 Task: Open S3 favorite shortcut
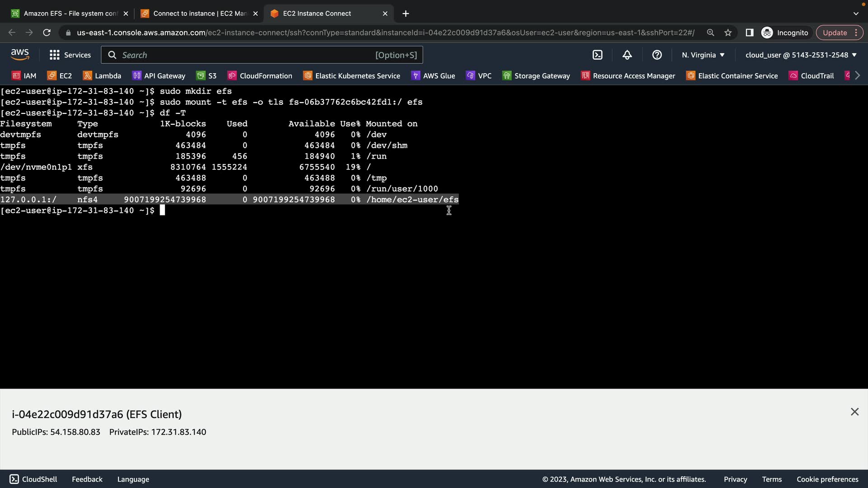pos(207,76)
